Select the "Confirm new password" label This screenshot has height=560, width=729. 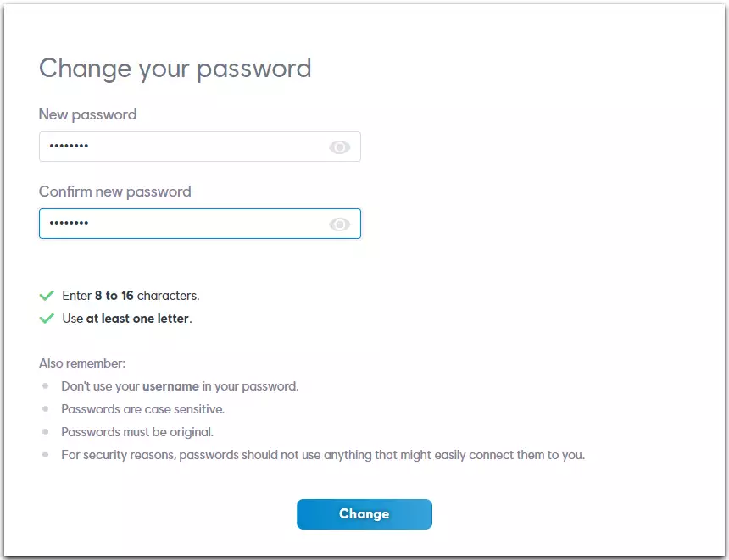[x=114, y=191]
